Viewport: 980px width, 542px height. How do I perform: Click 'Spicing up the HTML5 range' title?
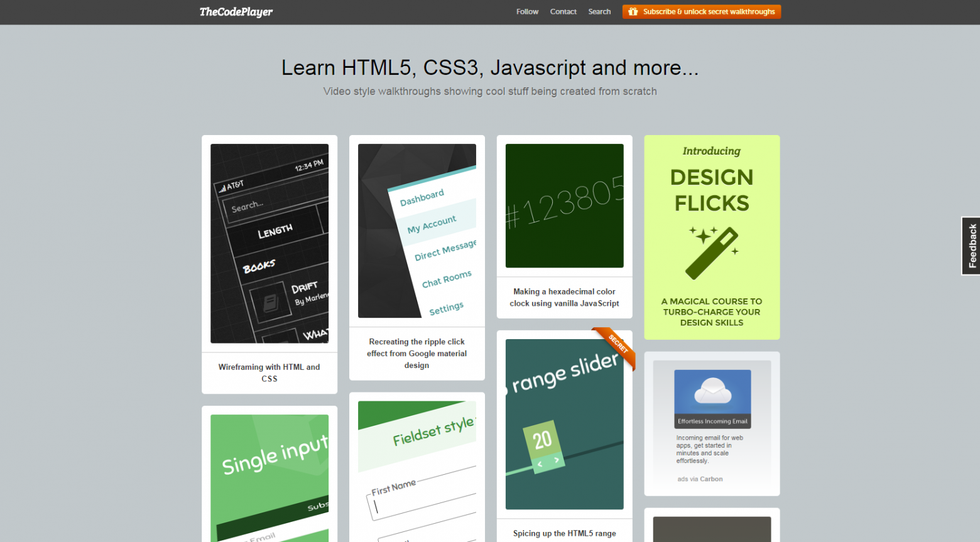click(x=565, y=533)
